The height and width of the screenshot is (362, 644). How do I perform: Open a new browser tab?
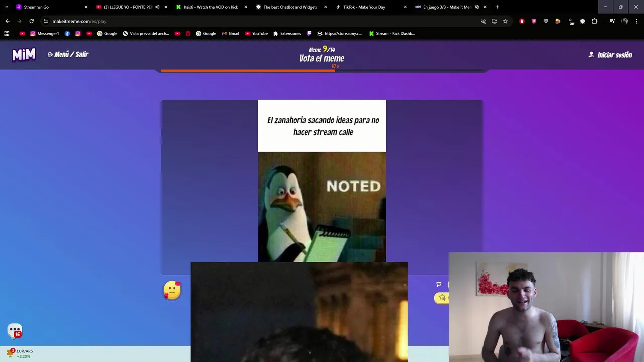[x=497, y=7]
